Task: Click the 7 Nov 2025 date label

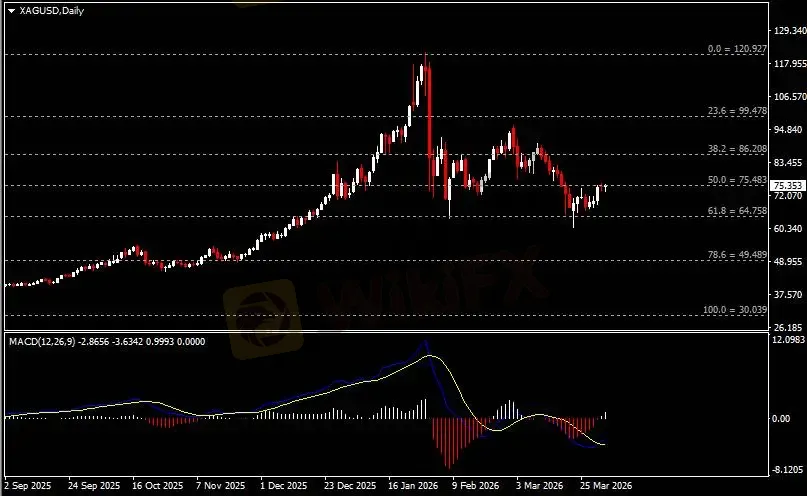Action: point(221,486)
